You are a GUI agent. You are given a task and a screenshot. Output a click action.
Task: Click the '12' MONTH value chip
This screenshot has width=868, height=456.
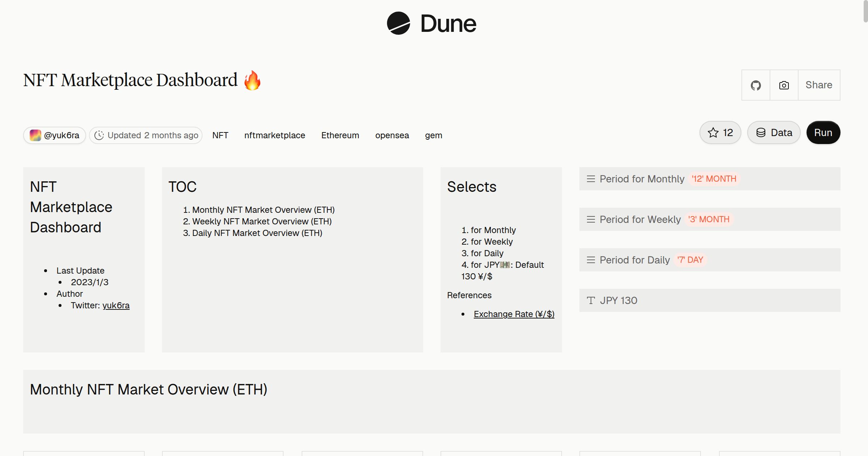(714, 179)
